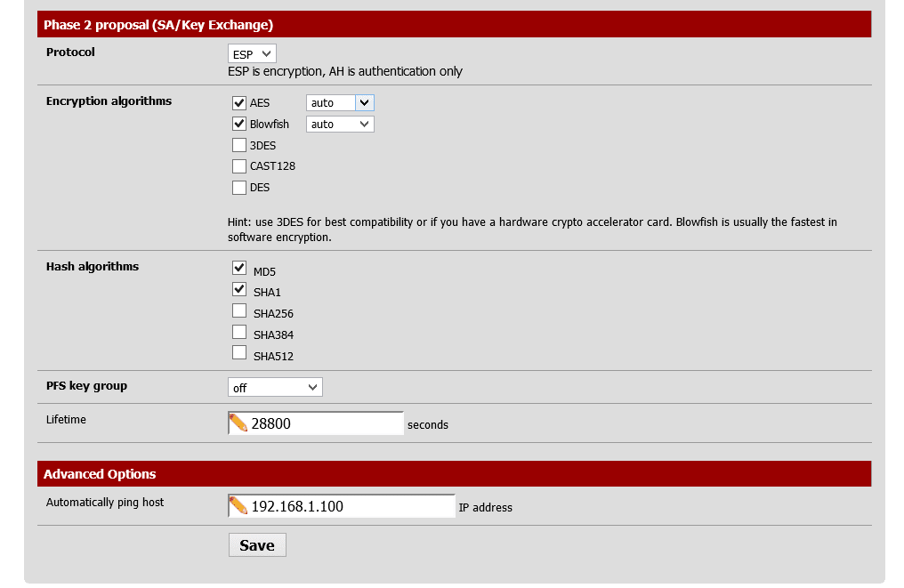Click into the Lifetime seconds field
904x588 pixels.
coord(325,424)
